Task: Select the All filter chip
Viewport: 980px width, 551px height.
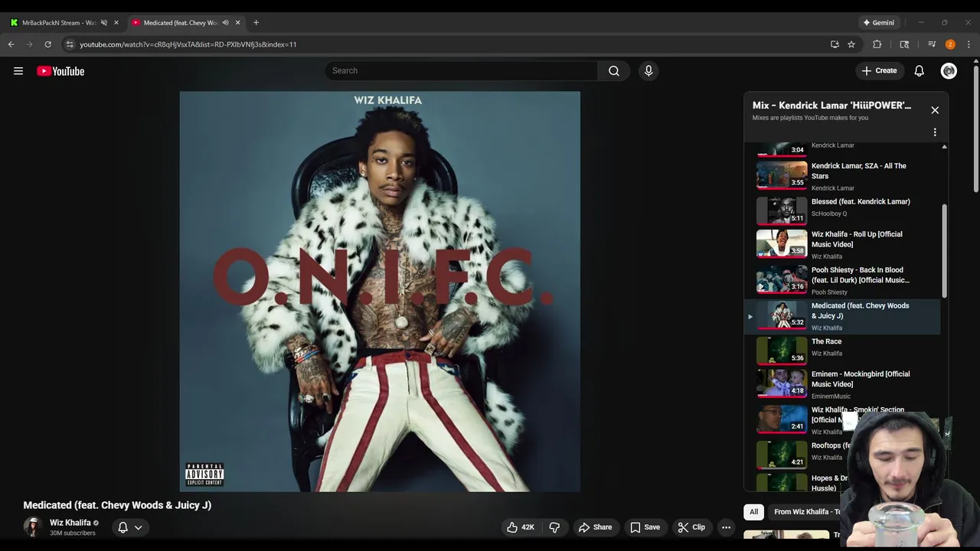Action: tap(753, 512)
